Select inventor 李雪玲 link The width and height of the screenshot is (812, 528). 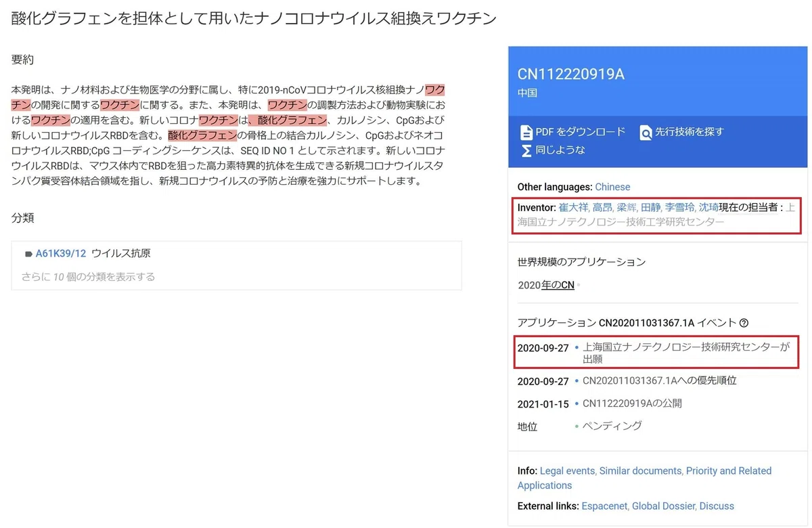pos(679,207)
